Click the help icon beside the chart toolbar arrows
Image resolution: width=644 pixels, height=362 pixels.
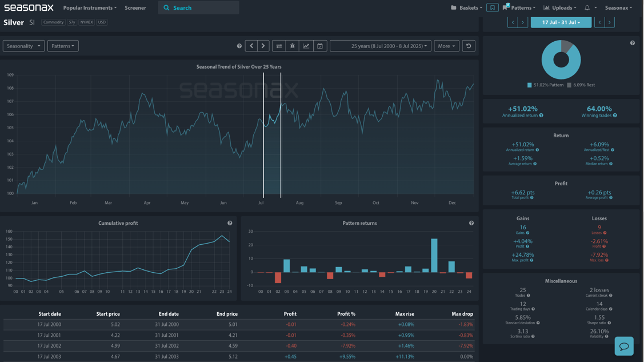[x=239, y=46]
